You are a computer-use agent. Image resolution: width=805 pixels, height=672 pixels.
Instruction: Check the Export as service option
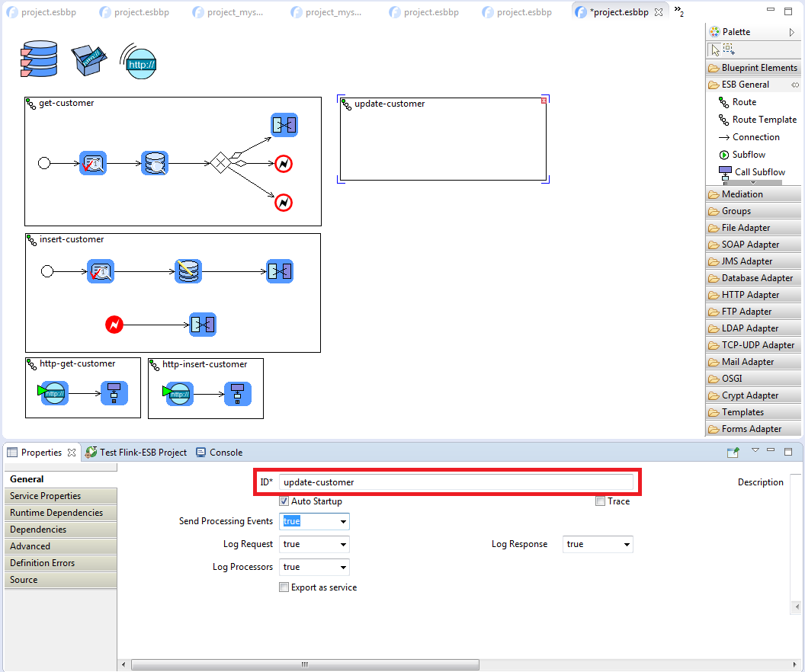tap(284, 587)
